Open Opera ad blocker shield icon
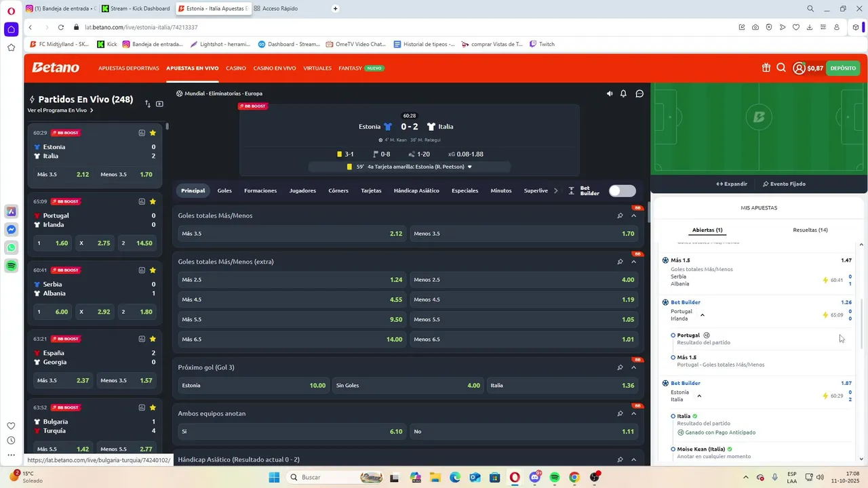Viewport: 868px width, 488px height. point(769,27)
